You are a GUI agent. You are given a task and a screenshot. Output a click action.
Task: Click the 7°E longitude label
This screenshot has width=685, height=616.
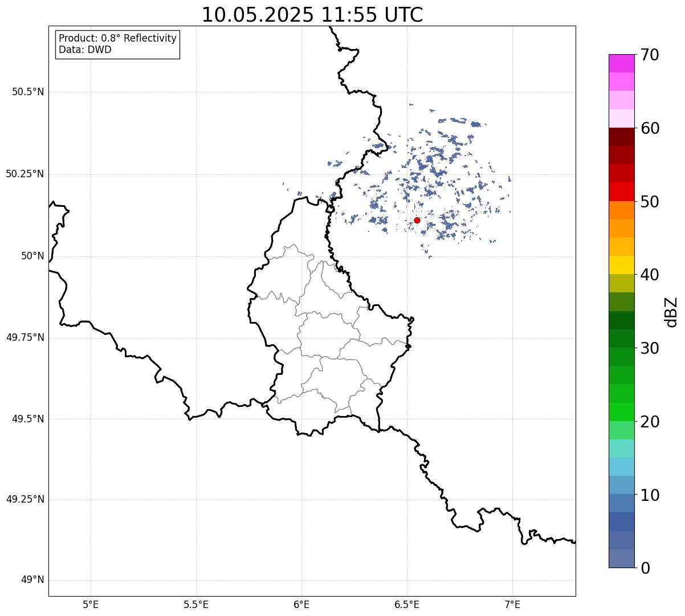[512, 604]
